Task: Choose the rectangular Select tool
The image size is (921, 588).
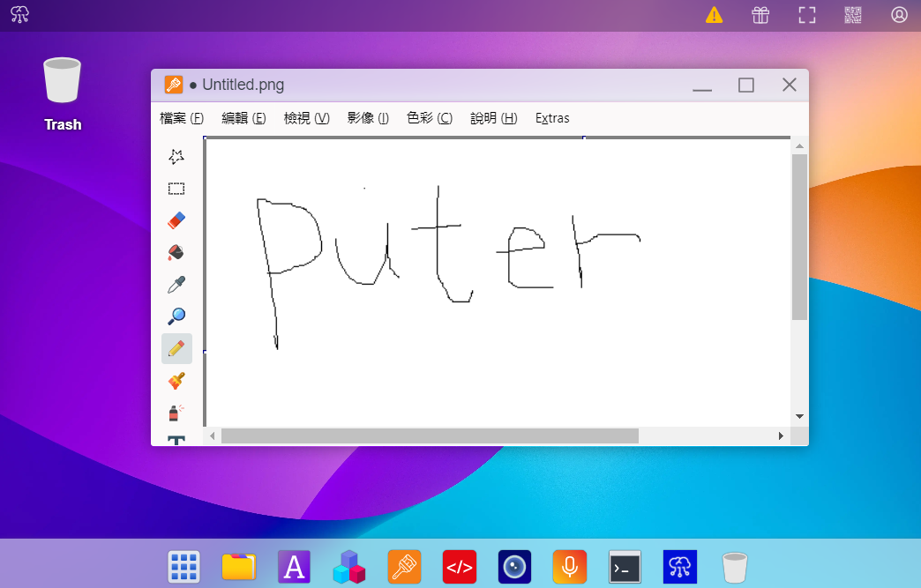Action: pyautogui.click(x=176, y=188)
